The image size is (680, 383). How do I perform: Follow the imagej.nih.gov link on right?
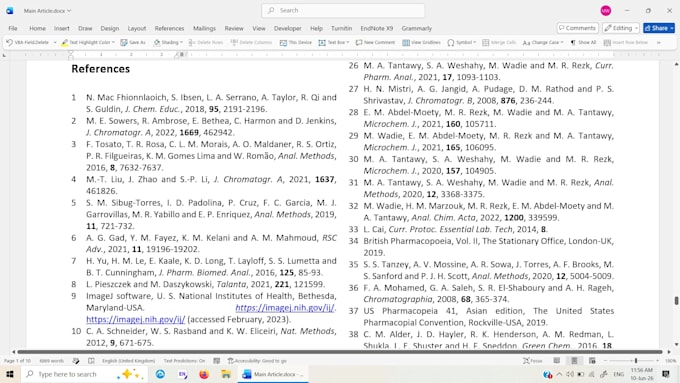285,308
